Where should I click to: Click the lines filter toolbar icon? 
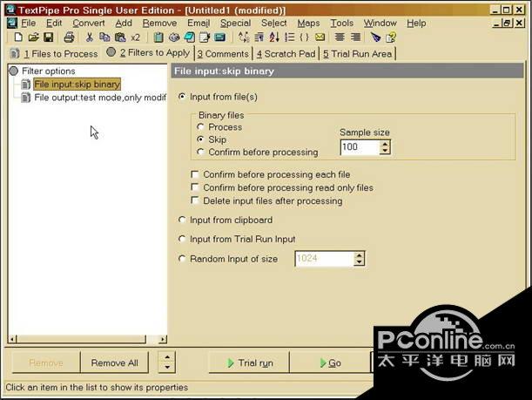tap(259, 37)
